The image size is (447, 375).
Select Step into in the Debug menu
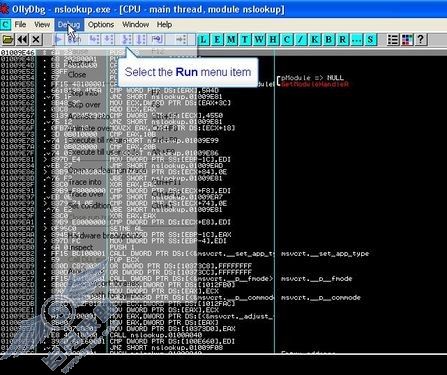(x=125, y=93)
